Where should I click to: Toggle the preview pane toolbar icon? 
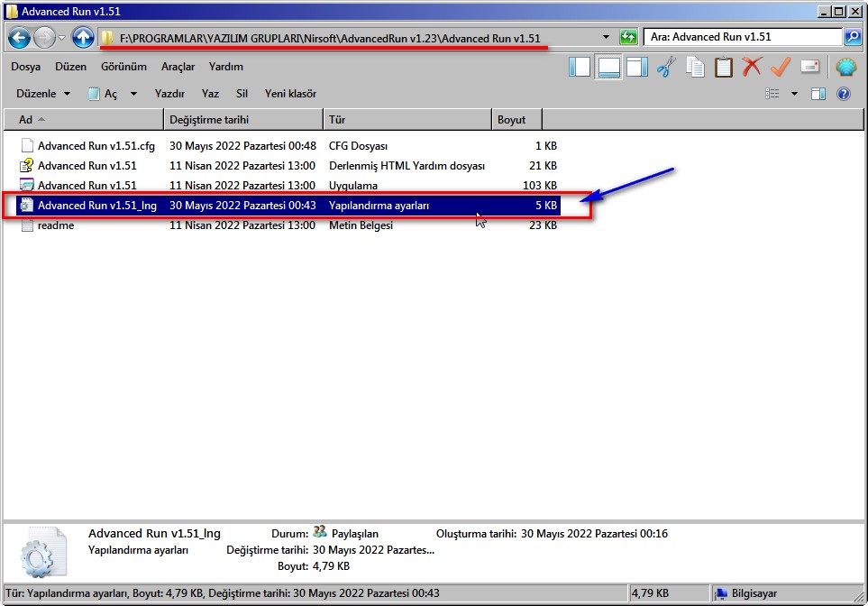[x=637, y=67]
